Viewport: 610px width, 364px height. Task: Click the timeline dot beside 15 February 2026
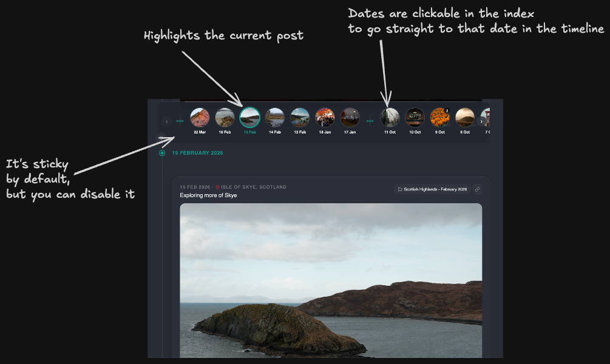point(162,153)
